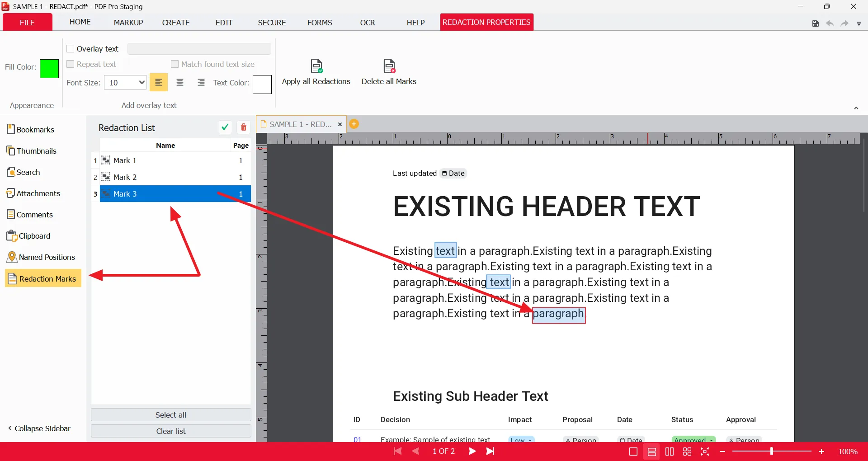Switch to SECURE ribbon tab
This screenshot has width=868, height=461.
pyautogui.click(x=272, y=23)
